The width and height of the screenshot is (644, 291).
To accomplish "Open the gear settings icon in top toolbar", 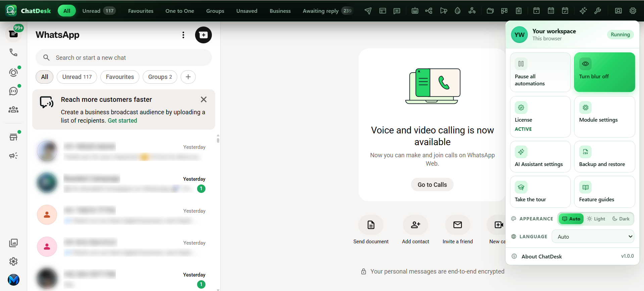I will coord(633,11).
